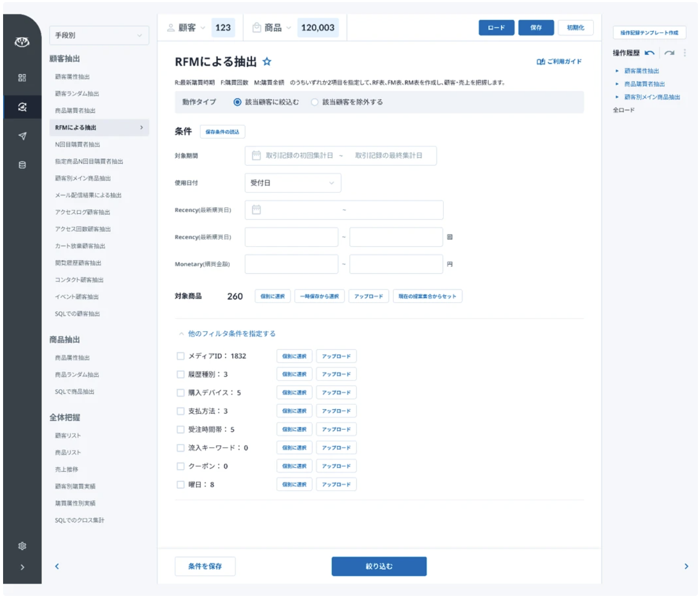Open the settings gear in left sidebar
Viewport: 700px width, 598px height.
tap(22, 546)
